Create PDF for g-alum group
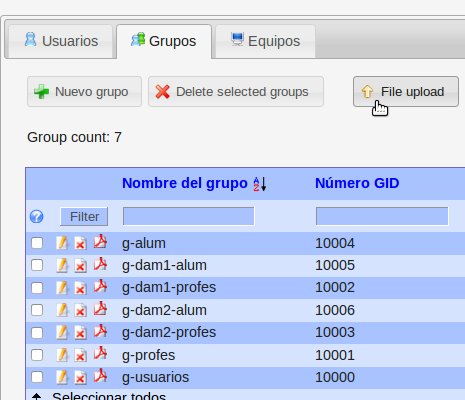 100,242
